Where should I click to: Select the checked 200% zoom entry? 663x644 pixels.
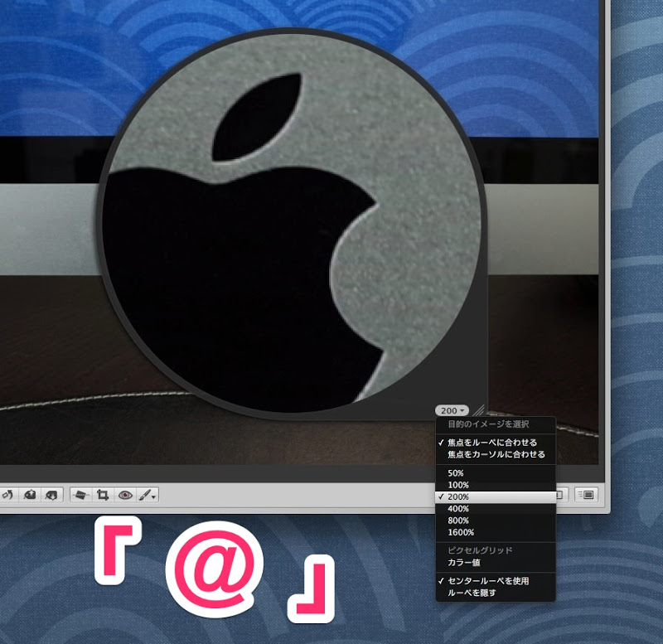click(496, 496)
